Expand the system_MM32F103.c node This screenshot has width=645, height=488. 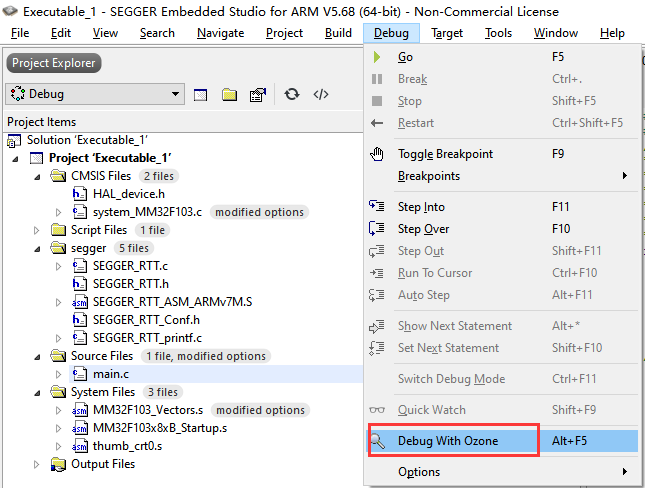[58, 212]
